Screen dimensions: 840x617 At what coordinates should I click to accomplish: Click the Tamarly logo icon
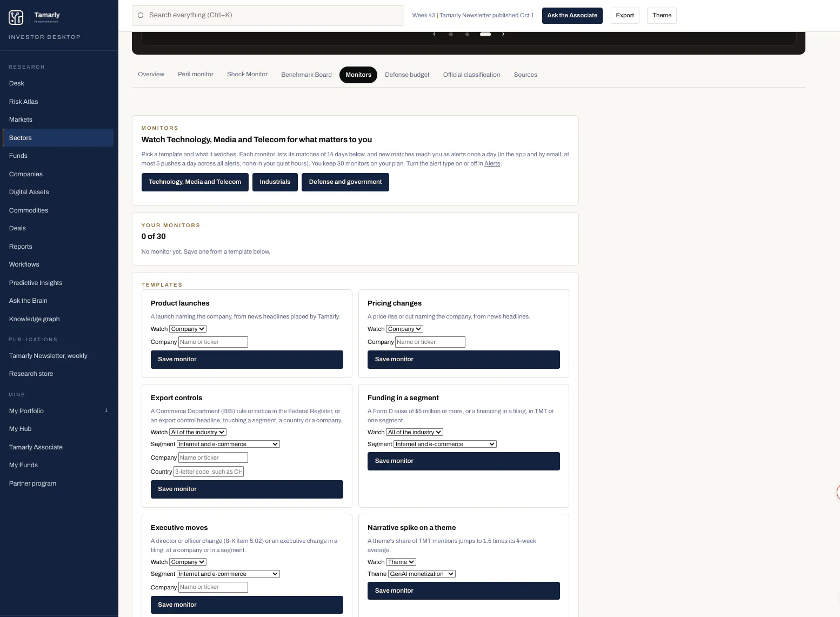16,17
